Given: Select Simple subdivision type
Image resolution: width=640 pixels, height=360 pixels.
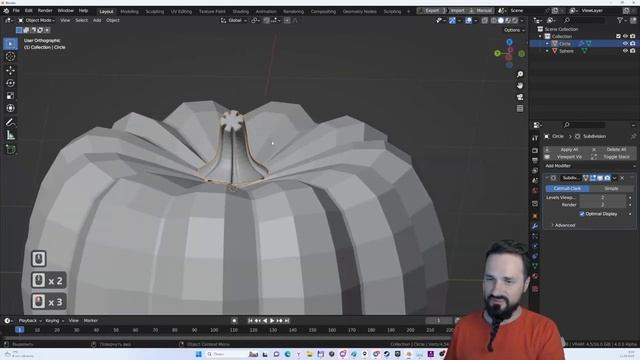Looking at the screenshot, I should pos(611,189).
